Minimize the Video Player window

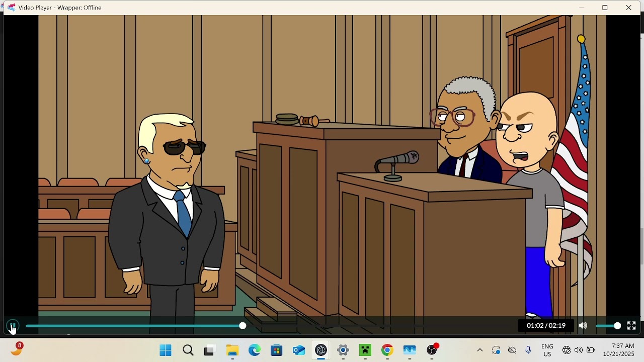582,8
